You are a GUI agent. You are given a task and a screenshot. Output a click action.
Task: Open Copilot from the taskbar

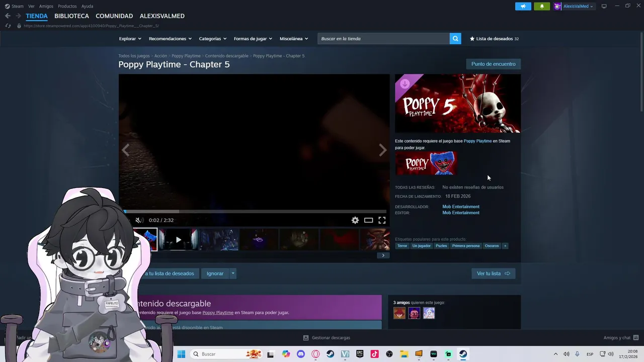pyautogui.click(x=286, y=354)
